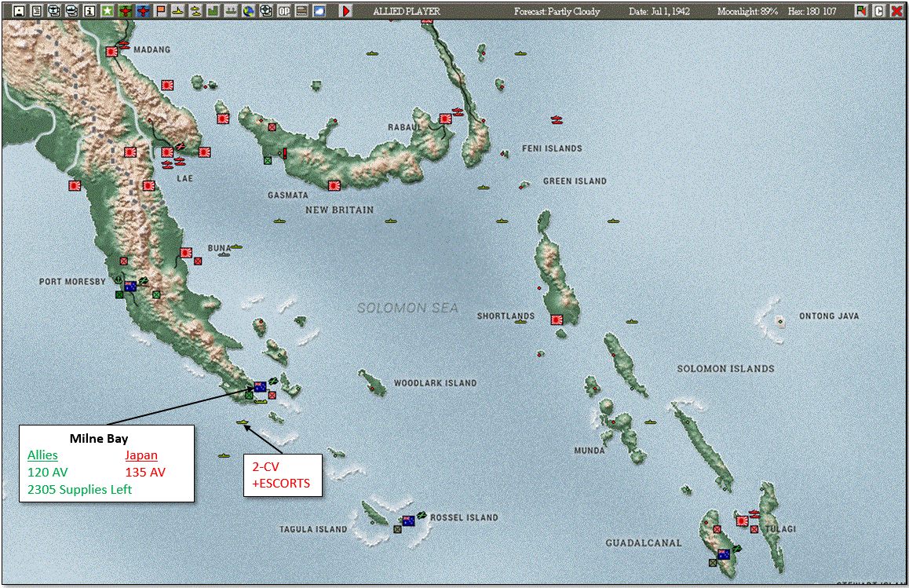
Task: Click the red X exit icon
Action: 896,10
